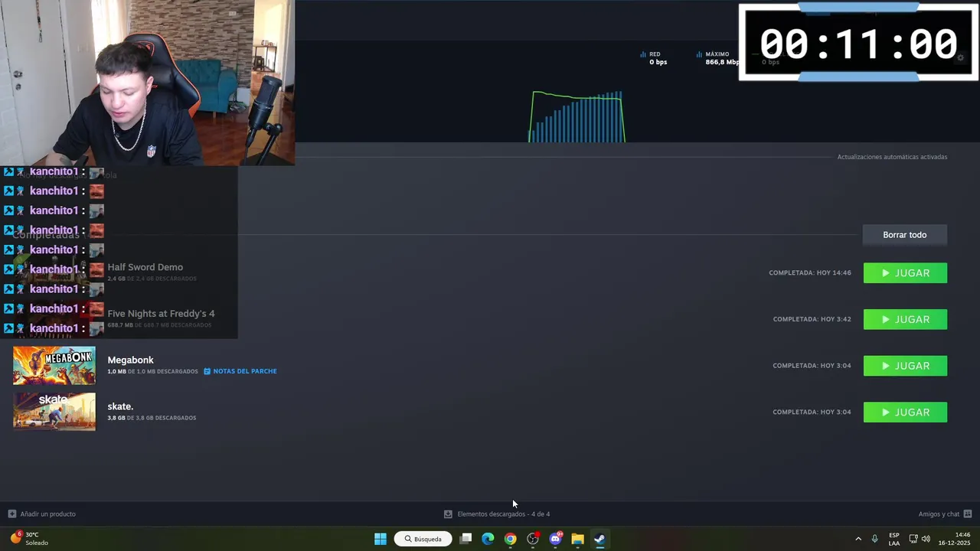Open the clock showing 14:46 16-12-2025
The height and width of the screenshot is (551, 980).
click(955, 539)
